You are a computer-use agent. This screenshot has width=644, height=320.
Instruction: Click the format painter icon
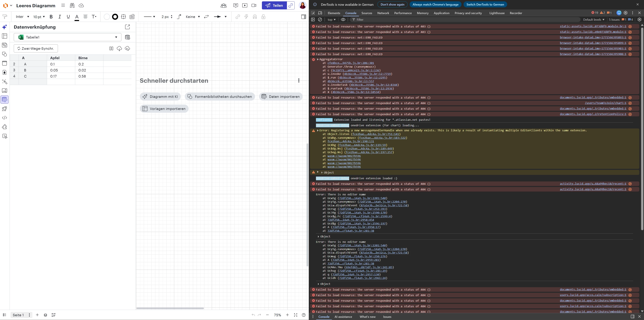5,17
